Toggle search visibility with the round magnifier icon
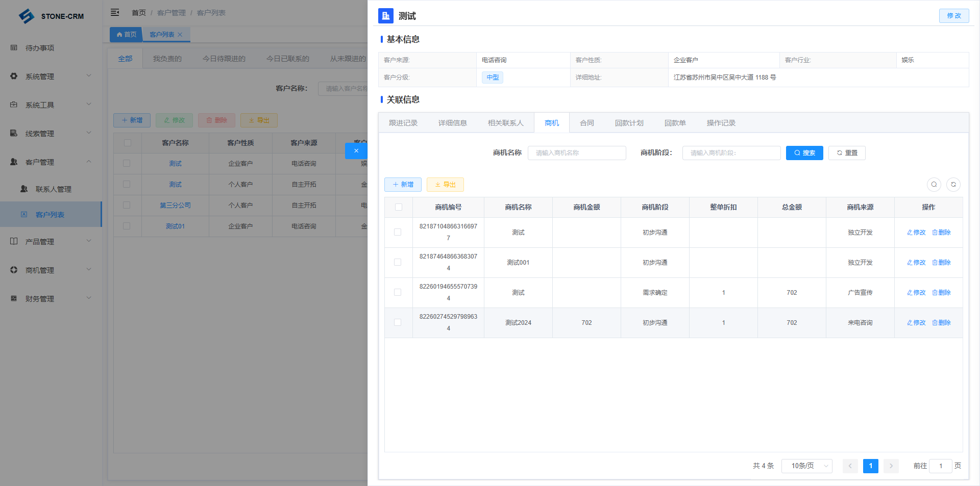 [x=934, y=184]
